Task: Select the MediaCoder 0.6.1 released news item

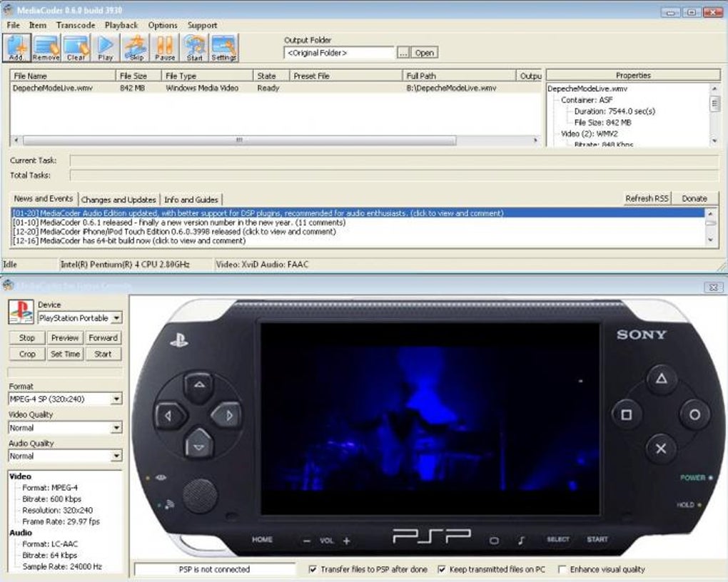Action: point(178,223)
